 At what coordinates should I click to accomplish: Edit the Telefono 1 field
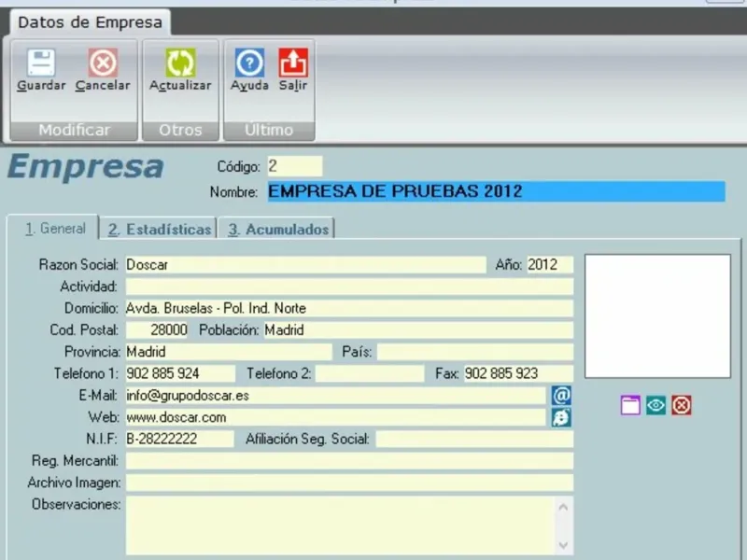click(x=180, y=373)
